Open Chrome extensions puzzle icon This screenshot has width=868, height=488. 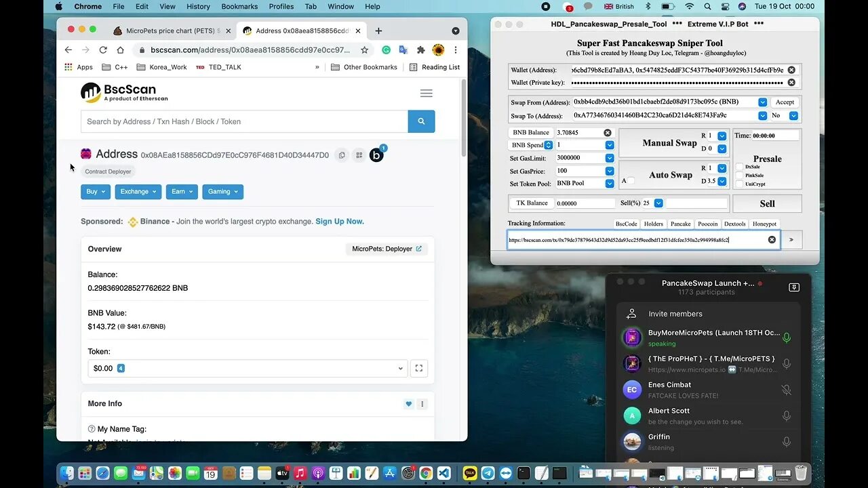coord(420,50)
